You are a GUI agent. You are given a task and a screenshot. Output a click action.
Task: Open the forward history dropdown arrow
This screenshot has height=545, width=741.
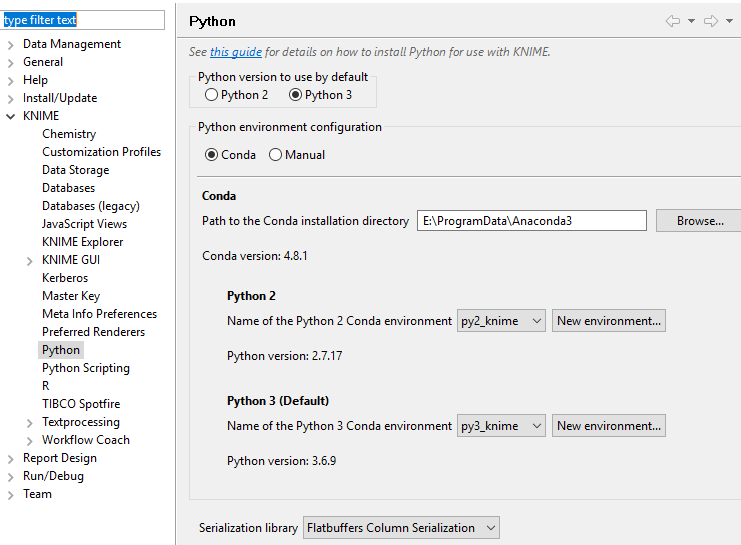coord(730,21)
